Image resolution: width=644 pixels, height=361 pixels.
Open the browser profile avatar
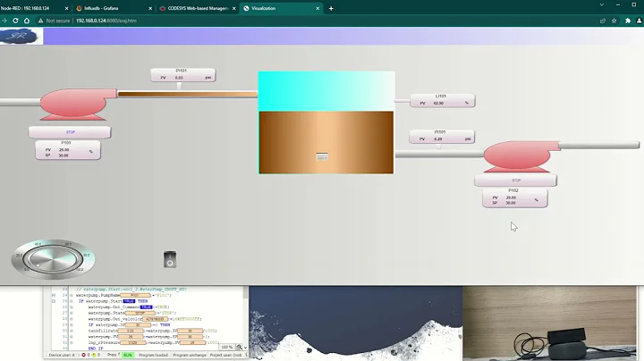[x=639, y=21]
